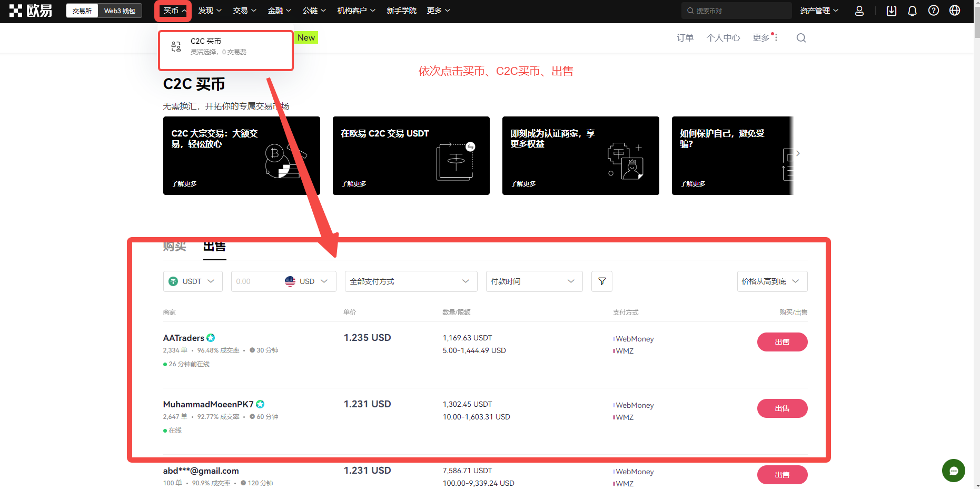Switch to Web3 钱包 mode
Viewport: 980px width, 489px height.
pyautogui.click(x=120, y=11)
